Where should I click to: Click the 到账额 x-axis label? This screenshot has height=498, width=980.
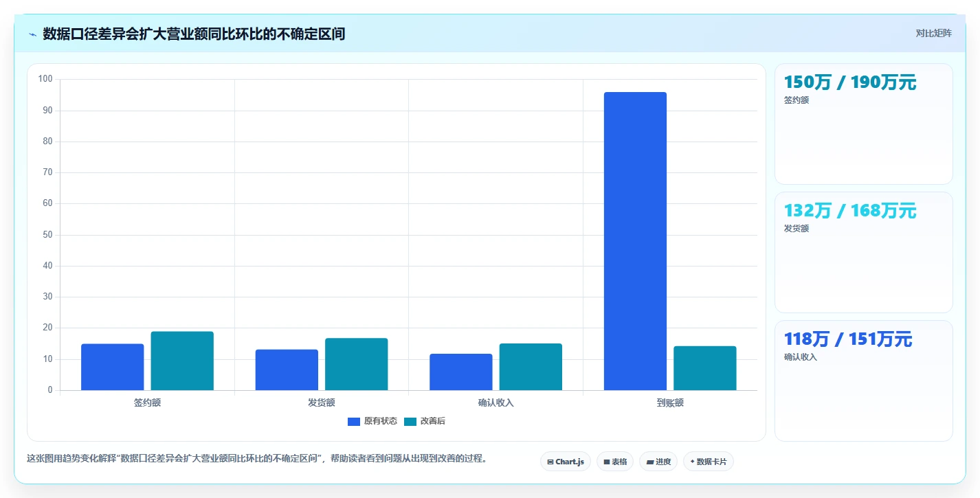[x=670, y=403]
